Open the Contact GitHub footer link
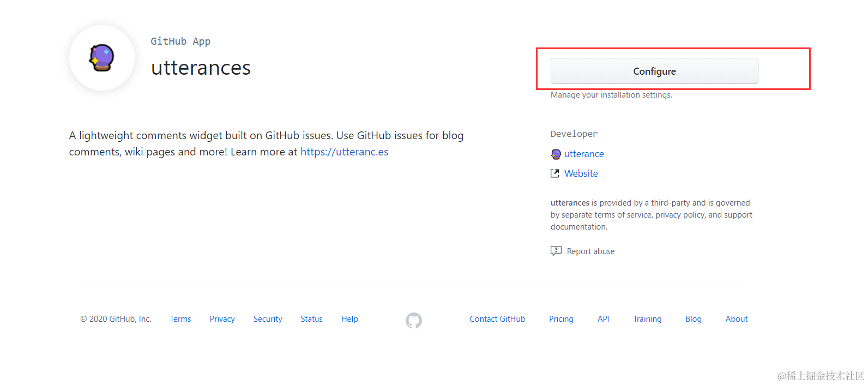The image size is (868, 385). tap(497, 319)
